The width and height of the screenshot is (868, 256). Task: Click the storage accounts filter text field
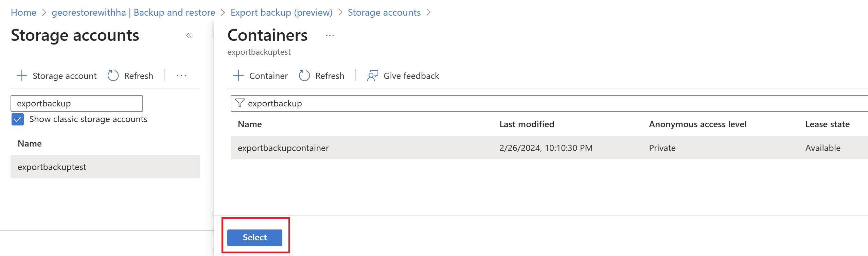(77, 103)
